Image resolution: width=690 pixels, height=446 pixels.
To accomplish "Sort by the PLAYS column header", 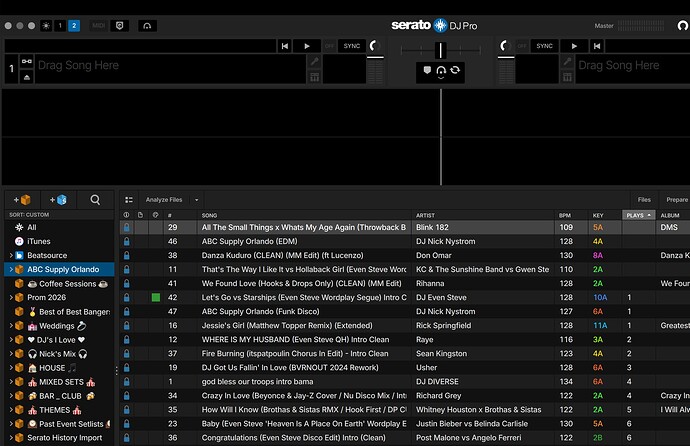I will pyautogui.click(x=639, y=215).
